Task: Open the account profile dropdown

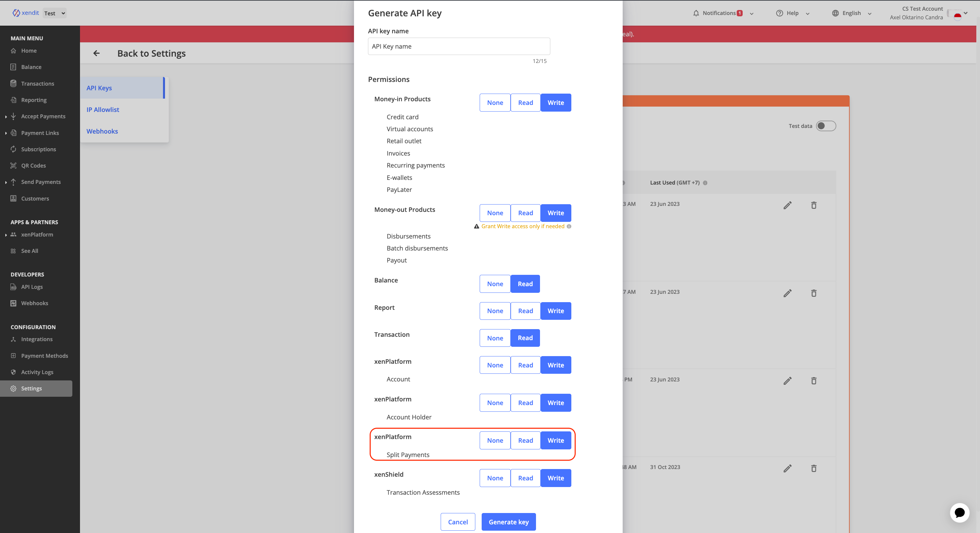Action: pos(965,13)
